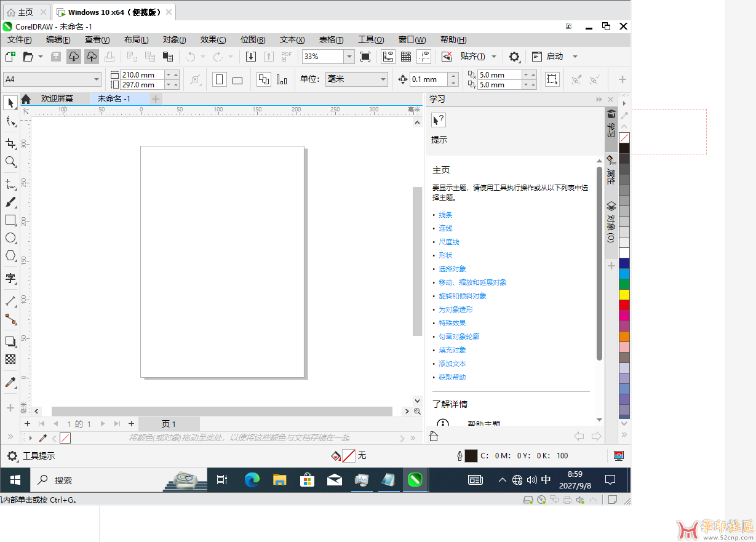The width and height of the screenshot is (756, 542).
Task: Create a new document from the toolbar
Action: [x=10, y=57]
